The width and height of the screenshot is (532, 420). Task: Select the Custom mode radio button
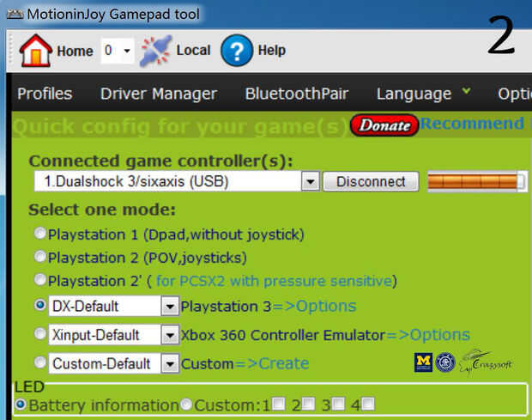tap(40, 362)
